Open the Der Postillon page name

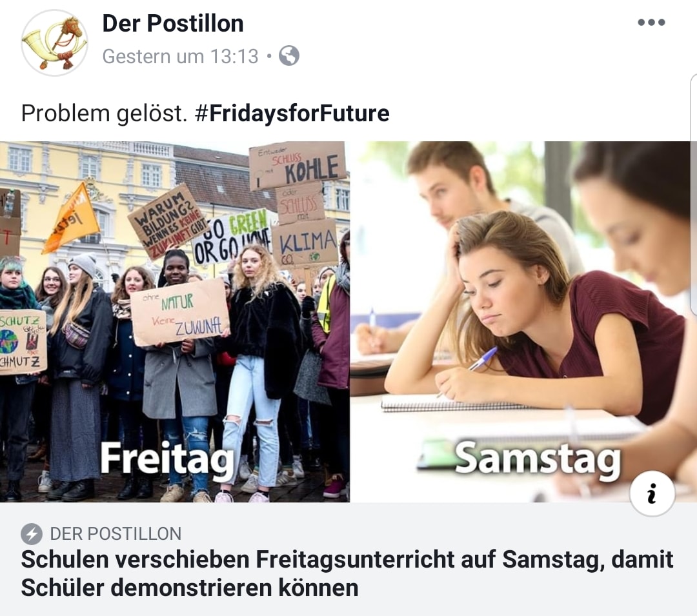(x=173, y=24)
